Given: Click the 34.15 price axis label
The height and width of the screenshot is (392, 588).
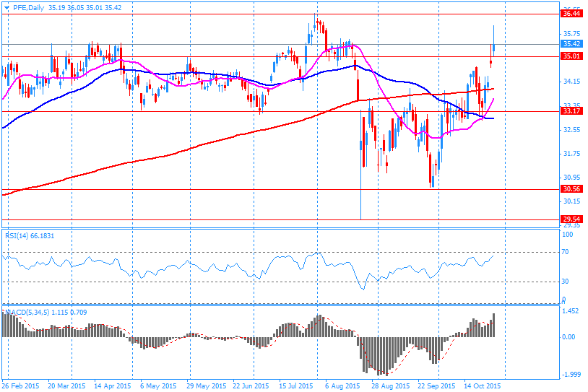Looking at the screenshot, I should 571,82.
